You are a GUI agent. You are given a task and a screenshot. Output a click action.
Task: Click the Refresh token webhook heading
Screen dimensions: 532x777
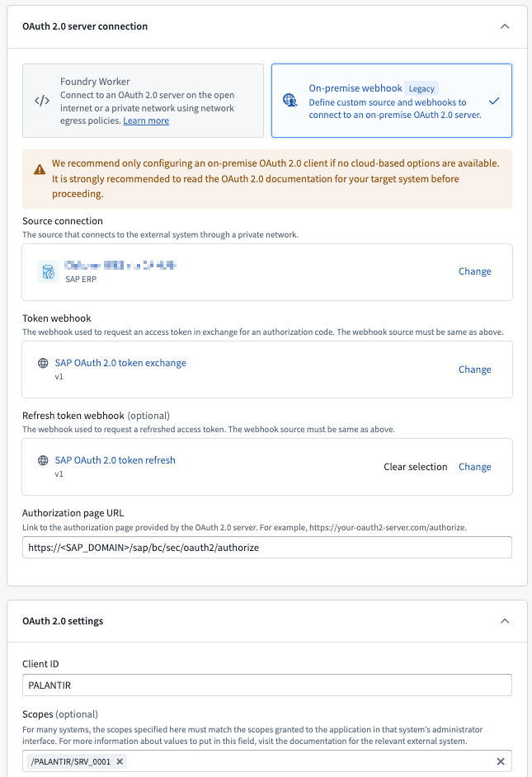click(73, 415)
